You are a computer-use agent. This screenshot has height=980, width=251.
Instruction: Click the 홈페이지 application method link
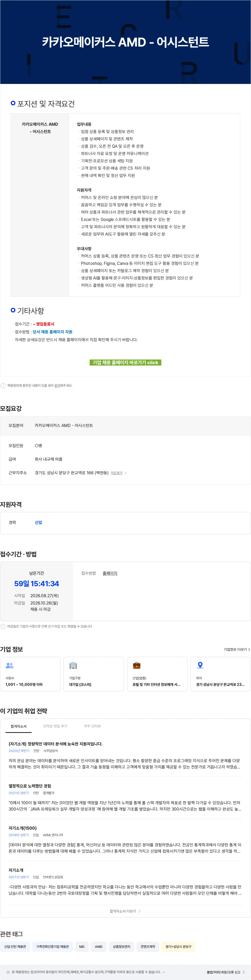pos(110,573)
